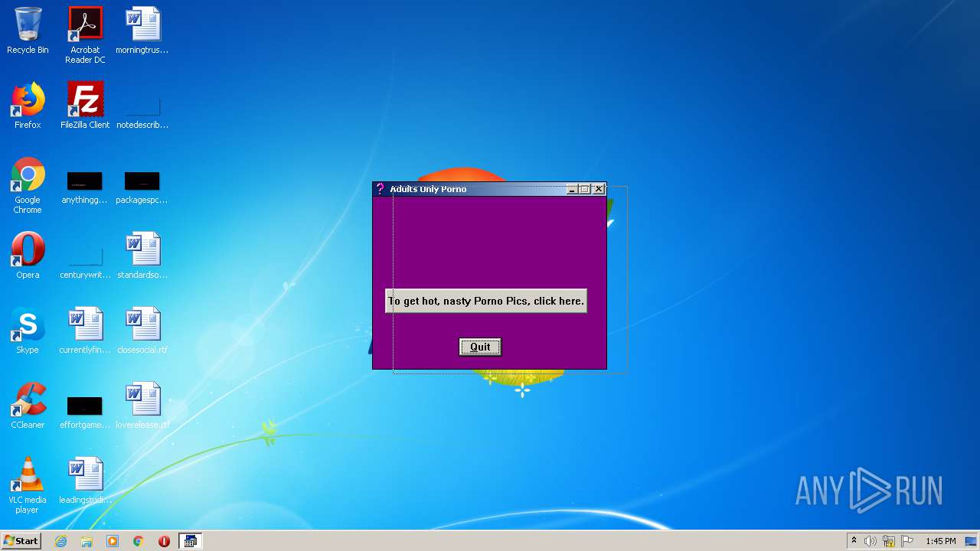Select the centurywrit desktop file

pyautogui.click(x=85, y=262)
